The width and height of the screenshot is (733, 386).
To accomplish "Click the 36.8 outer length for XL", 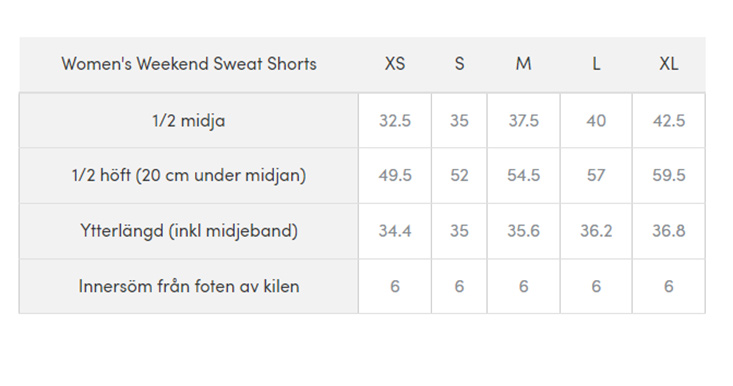I will pyautogui.click(x=668, y=230).
